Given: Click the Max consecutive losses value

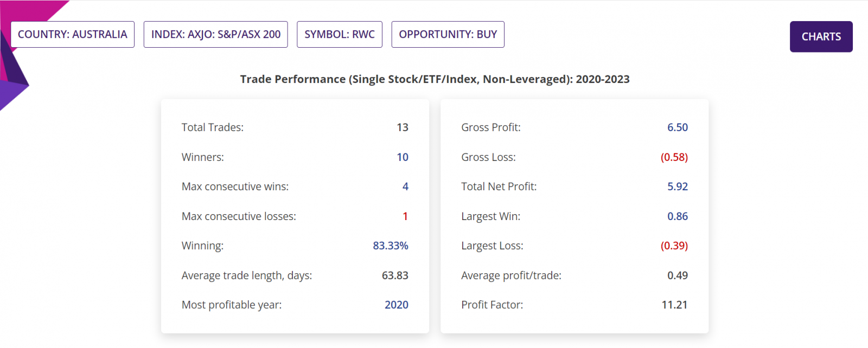Looking at the screenshot, I should point(405,216).
